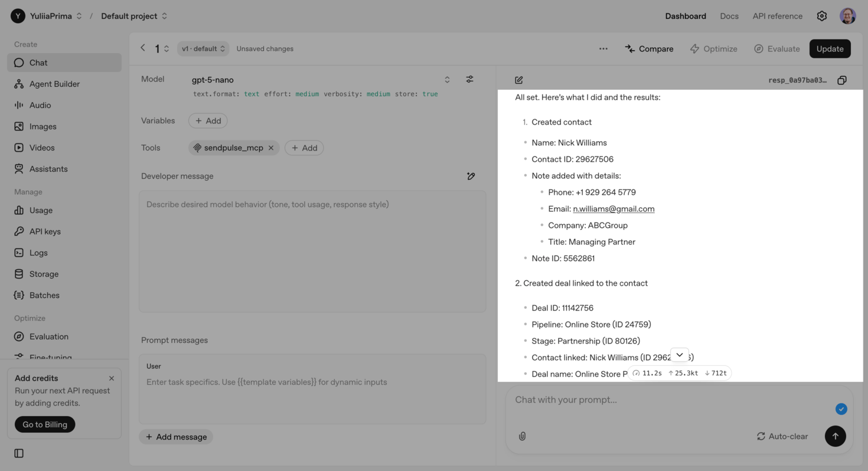Click the Update button
Screen dimensions: 868x471
[830, 49]
